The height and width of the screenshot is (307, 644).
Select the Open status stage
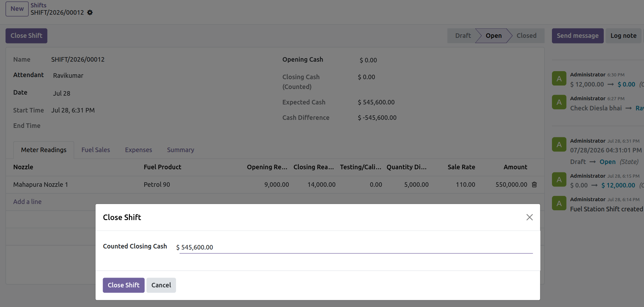(x=493, y=36)
